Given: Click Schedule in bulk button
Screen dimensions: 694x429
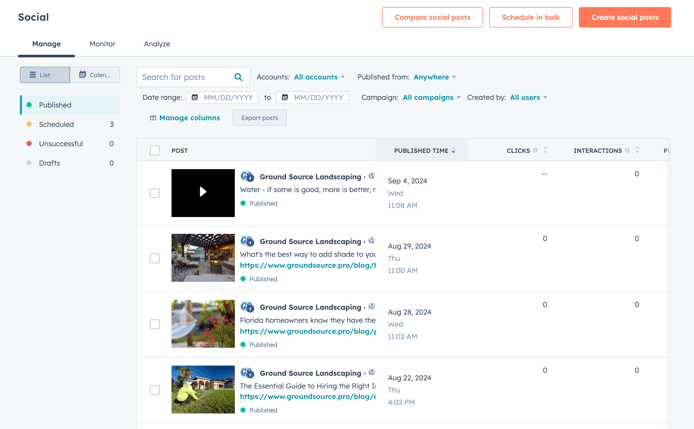Looking at the screenshot, I should [531, 17].
